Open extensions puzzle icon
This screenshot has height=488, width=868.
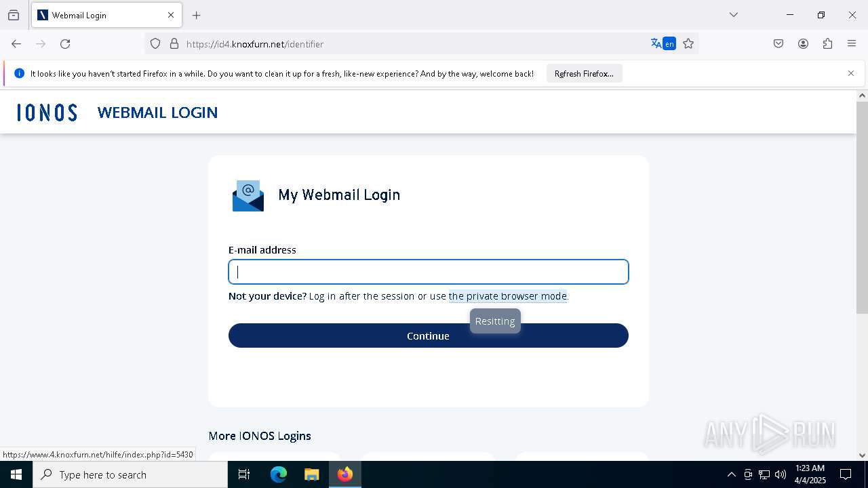pos(827,44)
